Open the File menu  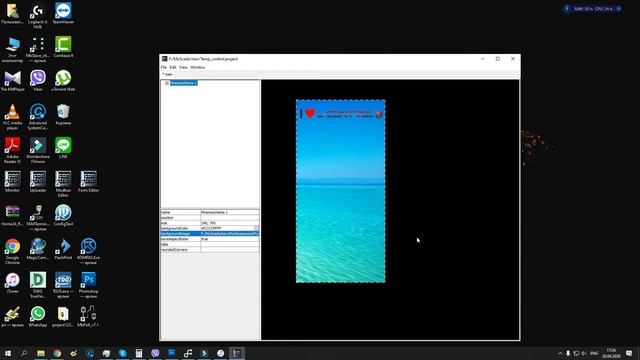pos(164,67)
